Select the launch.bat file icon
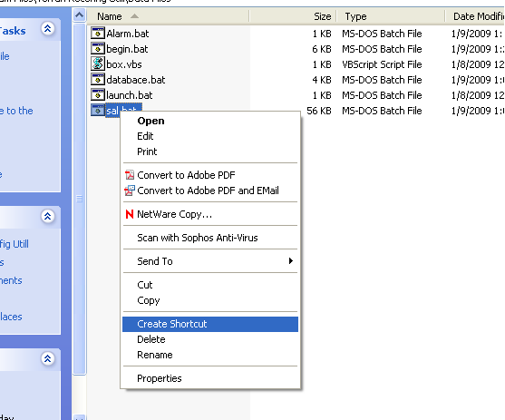Image resolution: width=505 pixels, height=420 pixels. [x=98, y=94]
